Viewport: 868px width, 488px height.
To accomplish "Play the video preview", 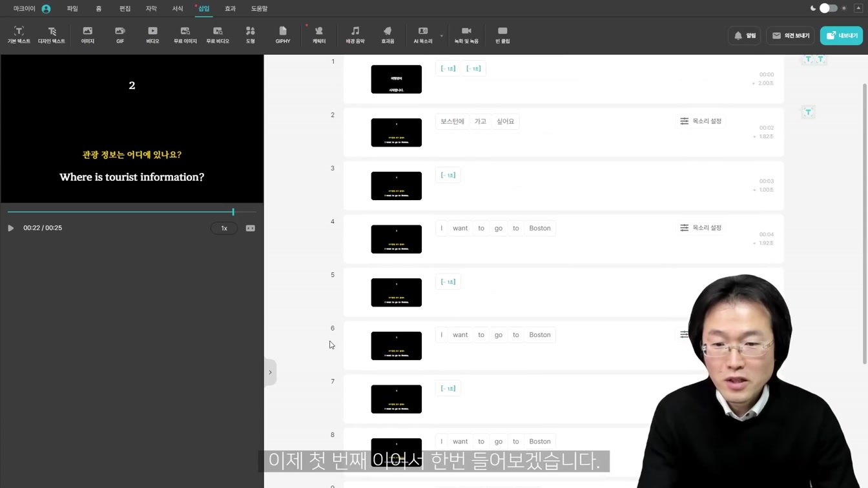I will coord(10,228).
